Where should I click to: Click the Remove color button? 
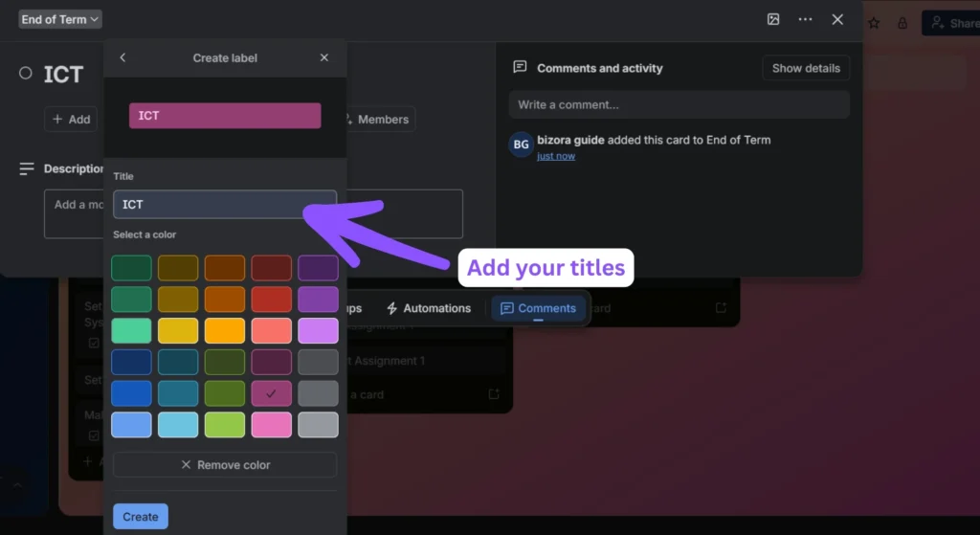[225, 465]
